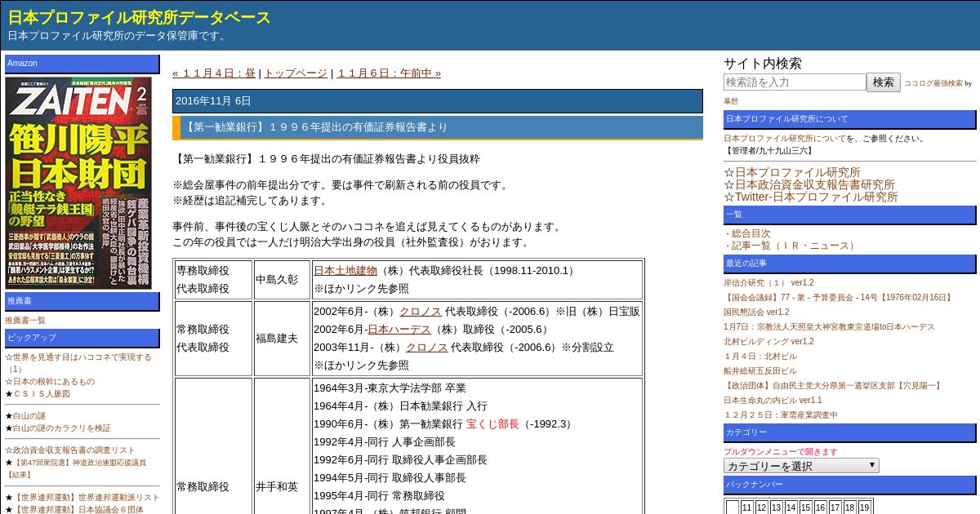This screenshot has height=514, width=980.
Task: Open recent post 岸信介研究（１）ver1.2
Action: point(768,283)
